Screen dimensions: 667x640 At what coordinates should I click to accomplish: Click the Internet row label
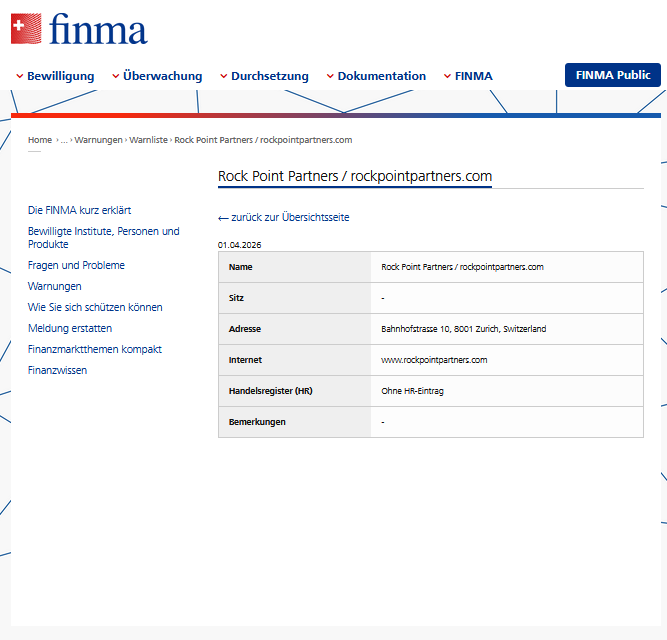[x=245, y=360]
